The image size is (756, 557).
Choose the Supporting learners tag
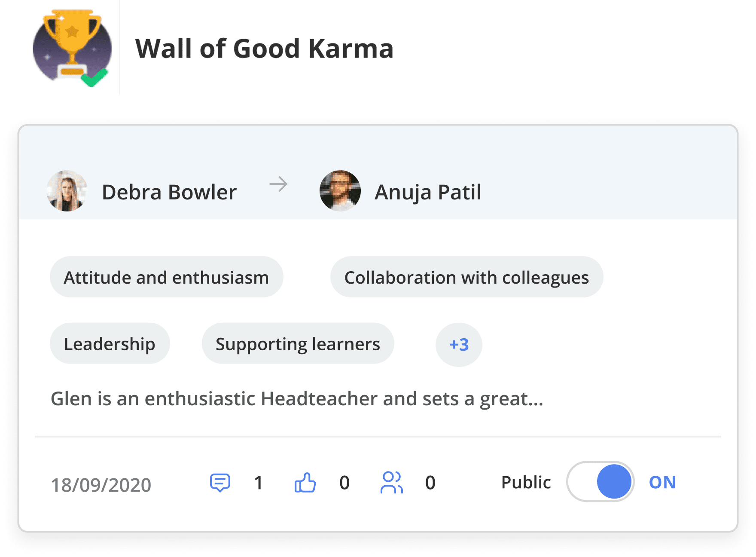[298, 344]
